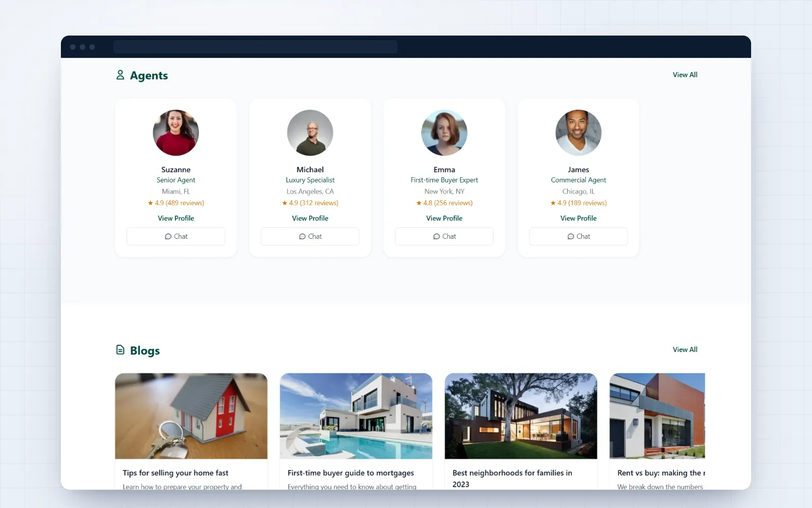Click James's profile photo
812x508 pixels.
coord(579,133)
